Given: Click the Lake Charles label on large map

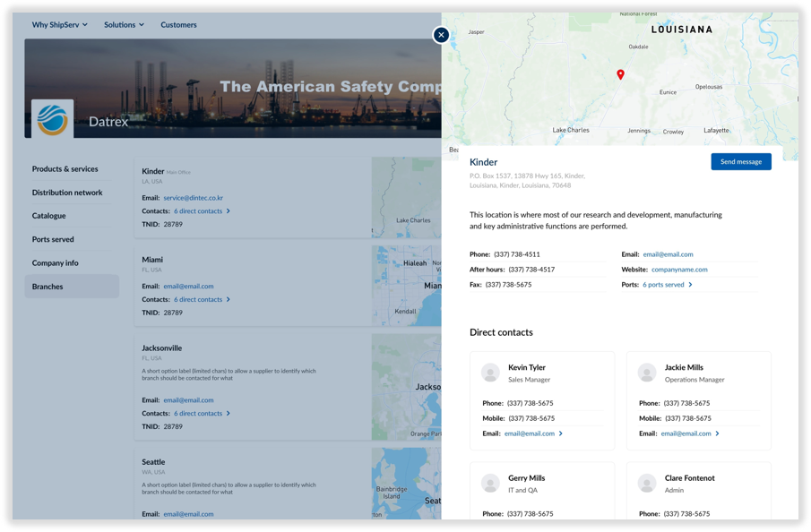Looking at the screenshot, I should (571, 130).
